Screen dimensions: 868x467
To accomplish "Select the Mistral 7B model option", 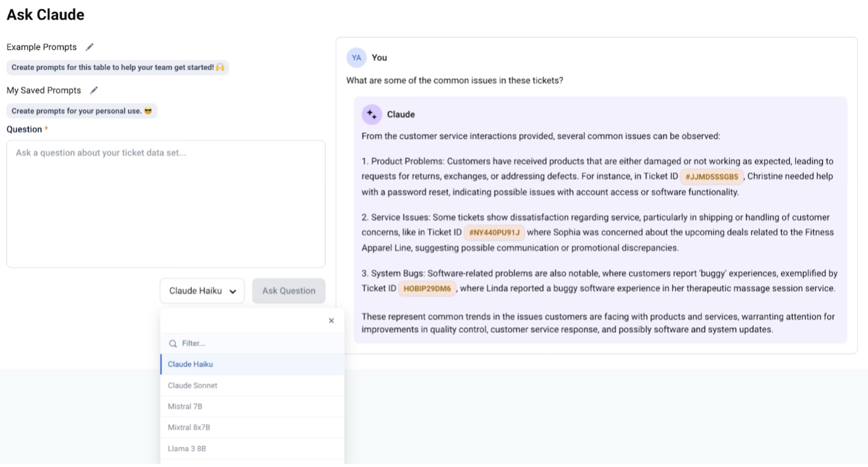I will coord(186,406).
